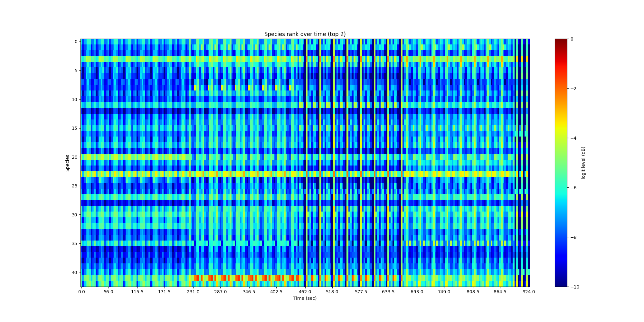This screenshot has height=322, width=644.
Task: Click the -4 tick label on colorbar
Action: point(573,138)
